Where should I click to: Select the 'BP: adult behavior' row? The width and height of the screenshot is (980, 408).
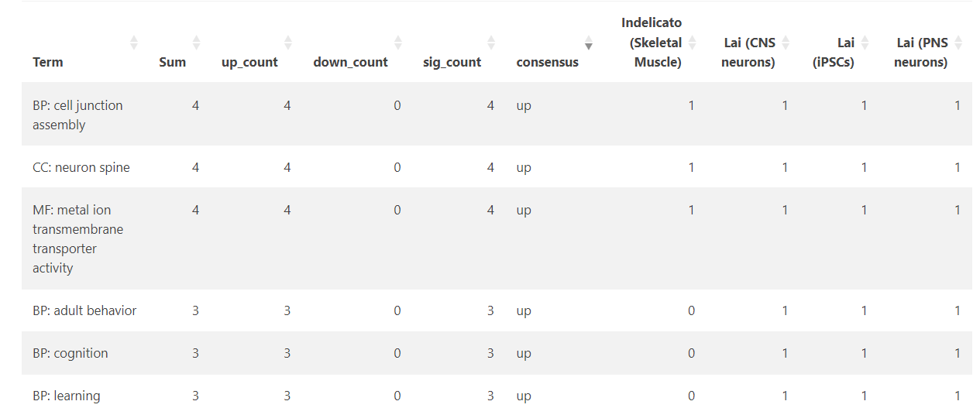tap(84, 310)
